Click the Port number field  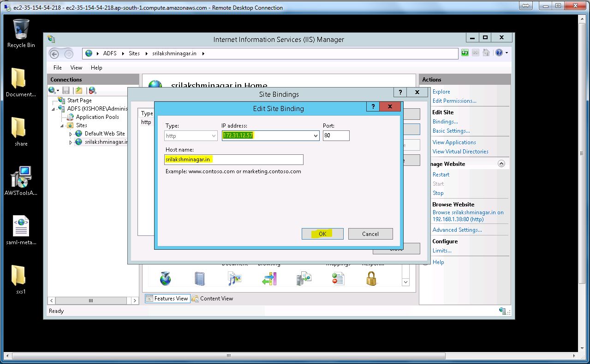336,136
